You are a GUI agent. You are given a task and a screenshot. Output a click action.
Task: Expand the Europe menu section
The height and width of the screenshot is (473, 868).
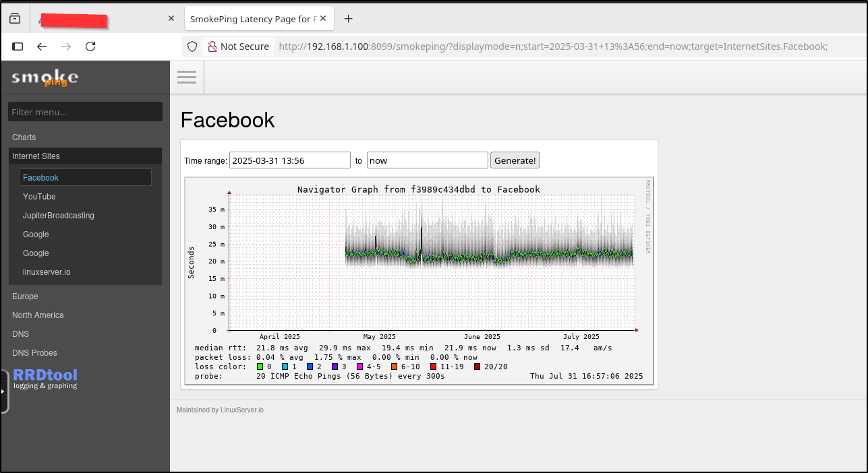click(x=25, y=296)
